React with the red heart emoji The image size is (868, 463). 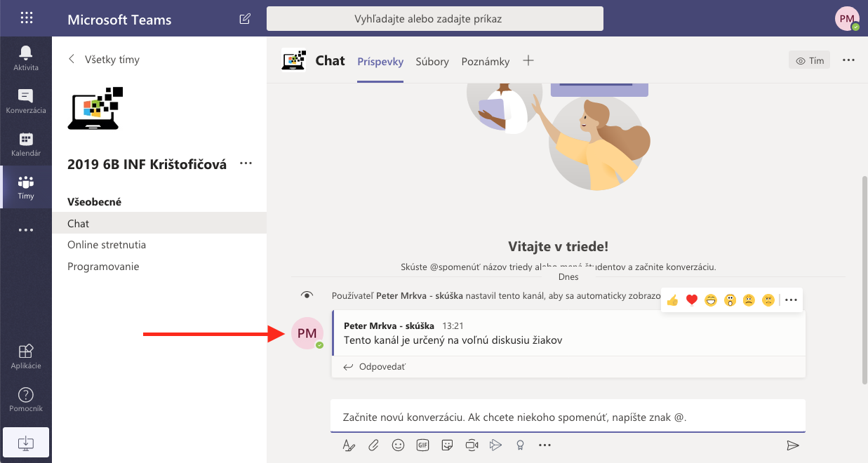pos(692,300)
